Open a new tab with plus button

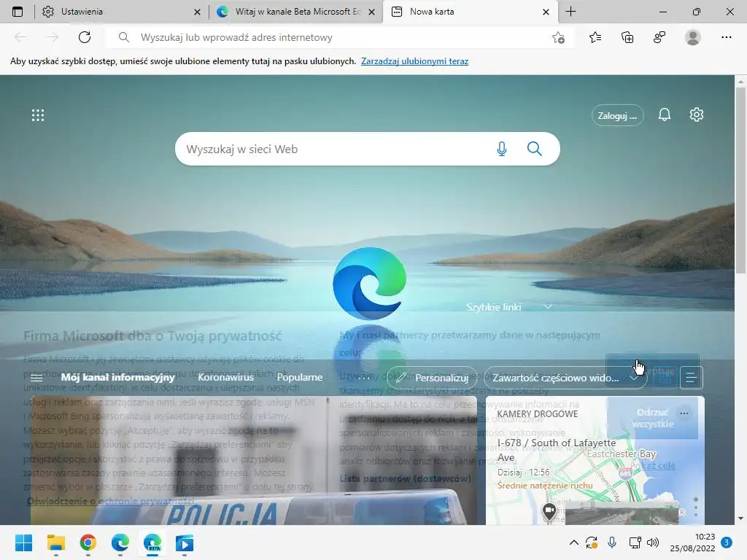point(570,12)
